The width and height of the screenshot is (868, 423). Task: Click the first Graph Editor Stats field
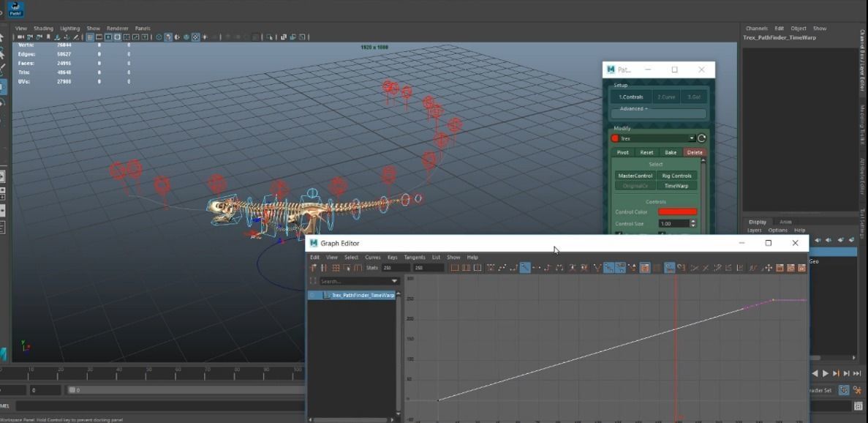pyautogui.click(x=396, y=268)
